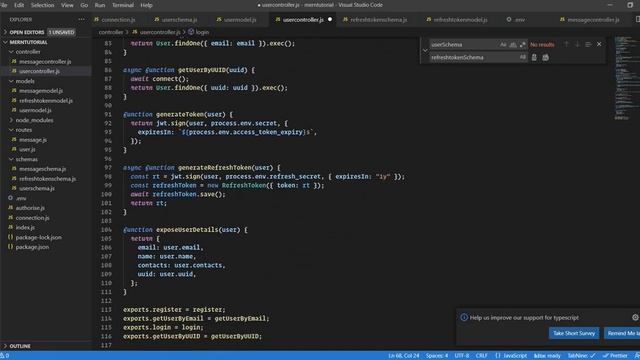640x360 pixels.
Task: Toggle Use Regular Expression in find widget
Action: click(522, 44)
